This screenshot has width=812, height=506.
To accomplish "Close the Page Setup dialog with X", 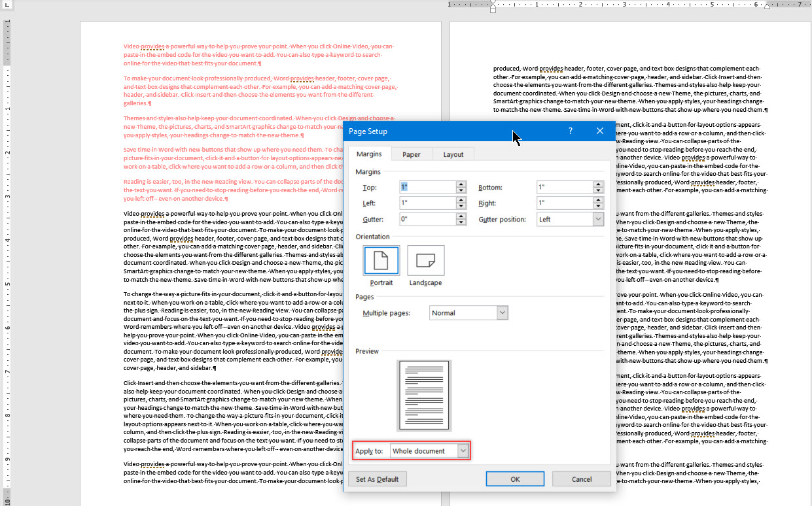I will coord(600,131).
